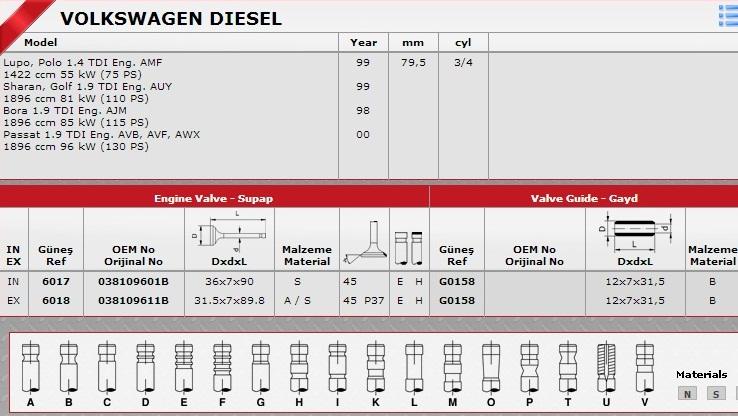Click the Engine Valve - Supap section header

click(214, 198)
